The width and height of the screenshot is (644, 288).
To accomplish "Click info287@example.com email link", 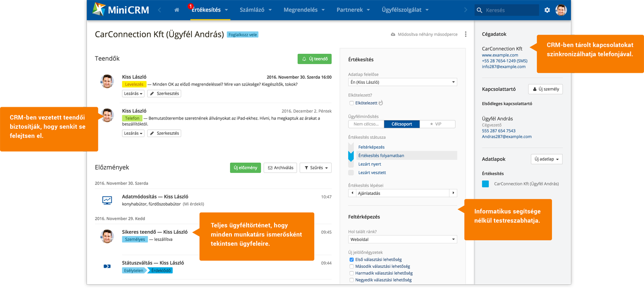I will [504, 67].
